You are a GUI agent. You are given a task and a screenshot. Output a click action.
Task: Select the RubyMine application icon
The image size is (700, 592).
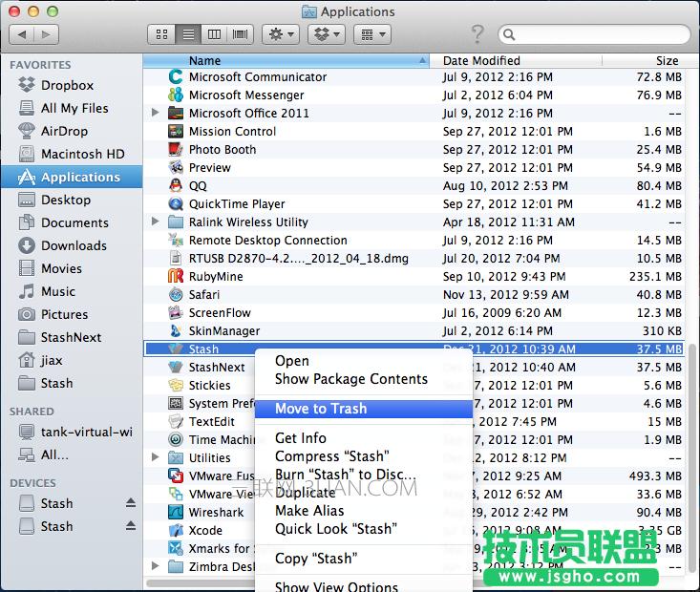click(176, 277)
